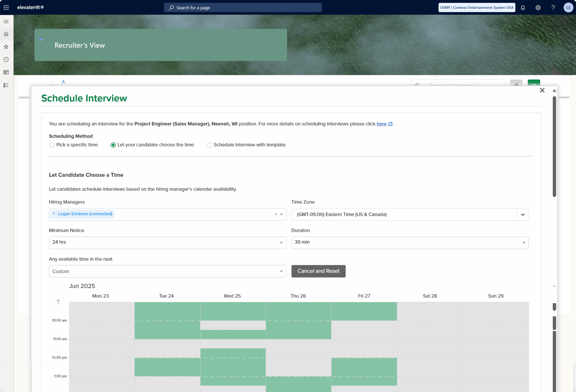Click the Search for a page field

coord(243,8)
